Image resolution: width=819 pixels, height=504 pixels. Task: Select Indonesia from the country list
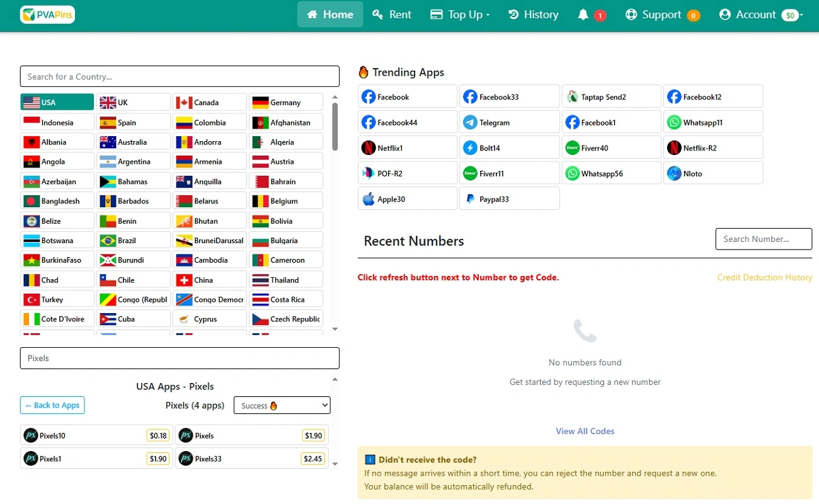pos(57,122)
